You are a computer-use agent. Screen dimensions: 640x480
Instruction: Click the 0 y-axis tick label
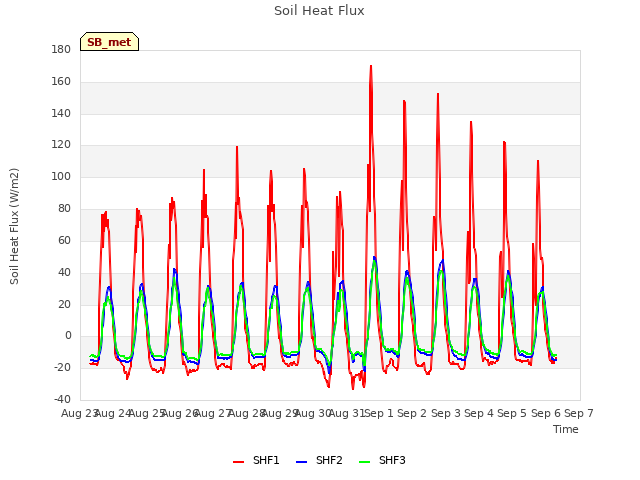[68, 336]
